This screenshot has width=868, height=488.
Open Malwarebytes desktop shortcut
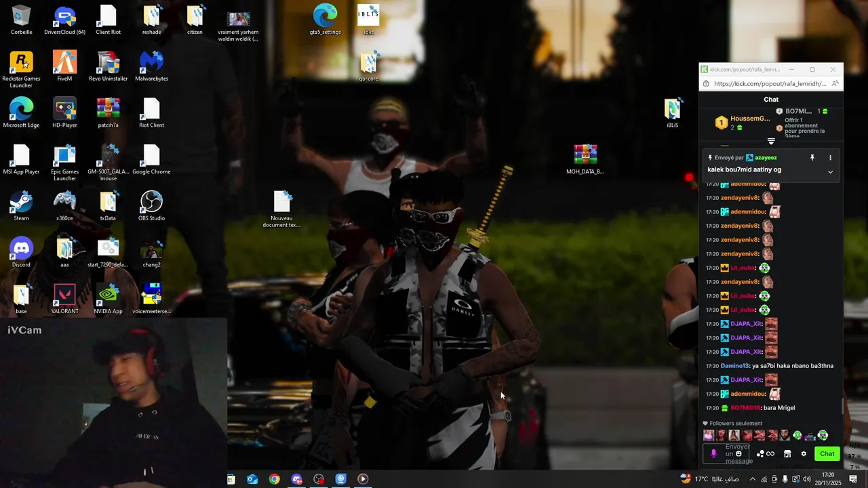[x=151, y=66]
